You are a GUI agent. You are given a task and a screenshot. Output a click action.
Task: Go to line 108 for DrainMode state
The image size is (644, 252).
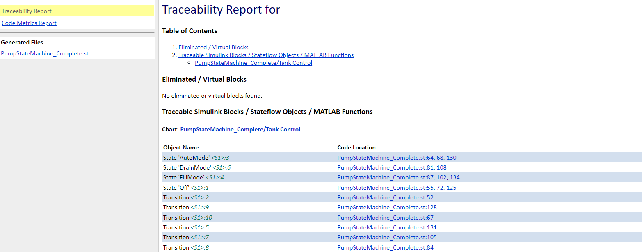441,167
